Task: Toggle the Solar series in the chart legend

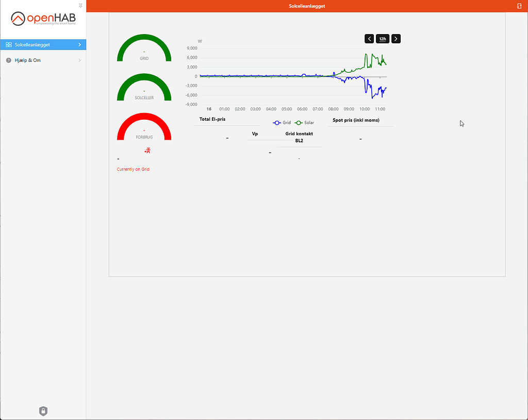Action: pos(303,122)
